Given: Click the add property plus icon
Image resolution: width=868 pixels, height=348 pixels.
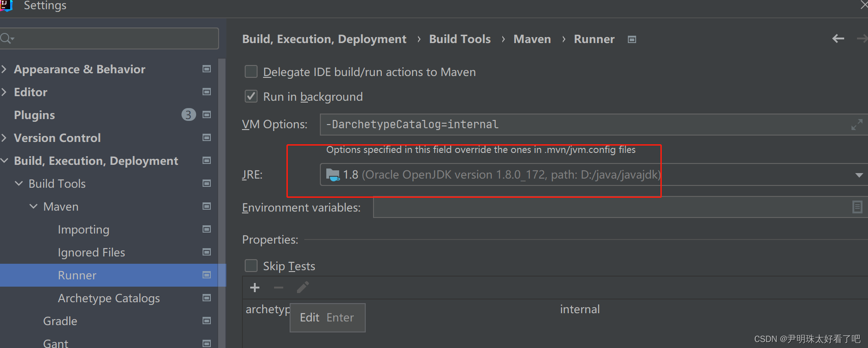Looking at the screenshot, I should click(x=255, y=288).
